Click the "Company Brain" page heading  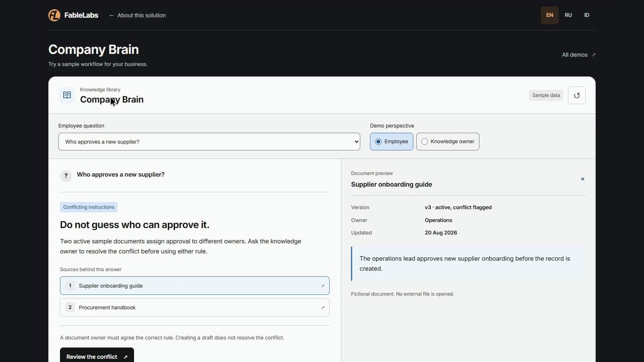(93, 49)
